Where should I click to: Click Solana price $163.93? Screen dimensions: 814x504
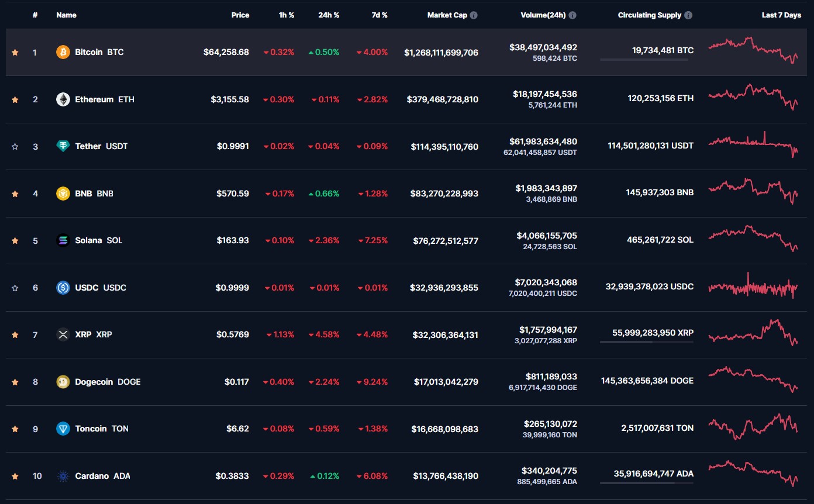coord(233,240)
